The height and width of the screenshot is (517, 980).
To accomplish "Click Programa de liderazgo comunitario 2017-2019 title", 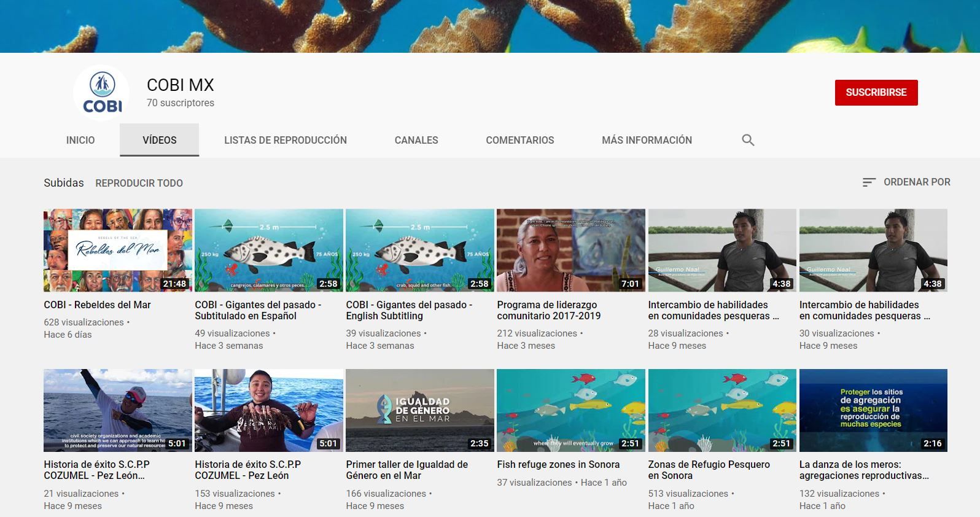I will pos(549,310).
